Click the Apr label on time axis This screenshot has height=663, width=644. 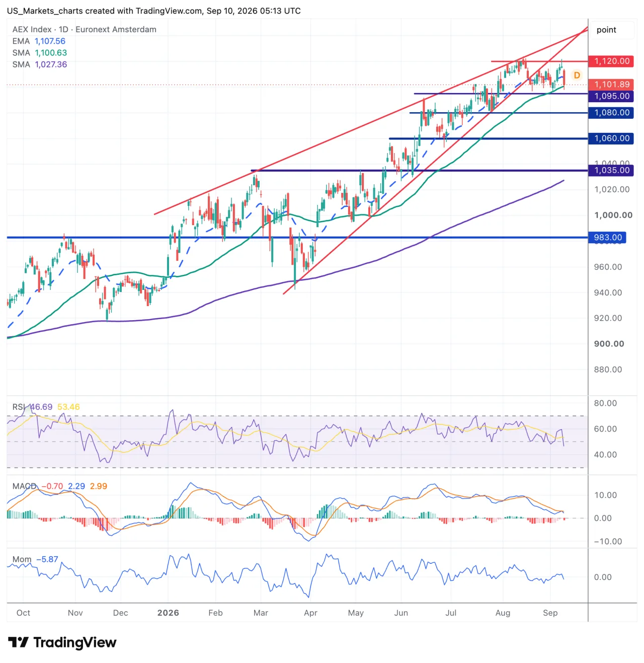click(x=310, y=613)
